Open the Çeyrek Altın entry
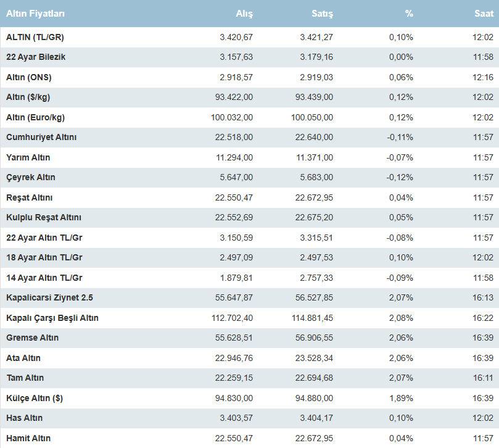Screen dimensions: 499x448 coord(31,177)
